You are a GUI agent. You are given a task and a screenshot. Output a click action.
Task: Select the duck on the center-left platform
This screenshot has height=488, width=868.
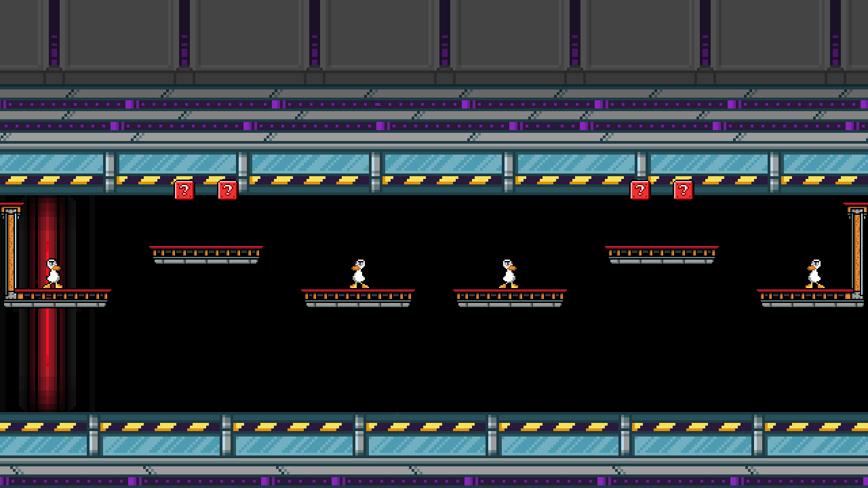(x=359, y=274)
